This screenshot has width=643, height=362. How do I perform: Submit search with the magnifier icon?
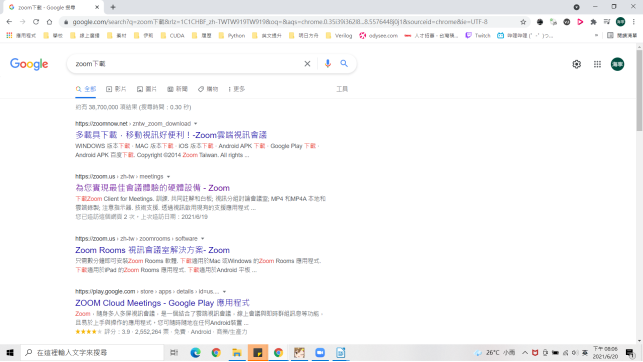coord(344,64)
